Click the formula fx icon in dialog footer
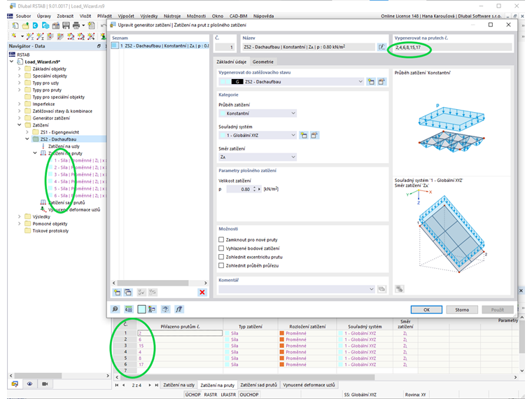Viewport: 532px width, 399px height. 178,309
